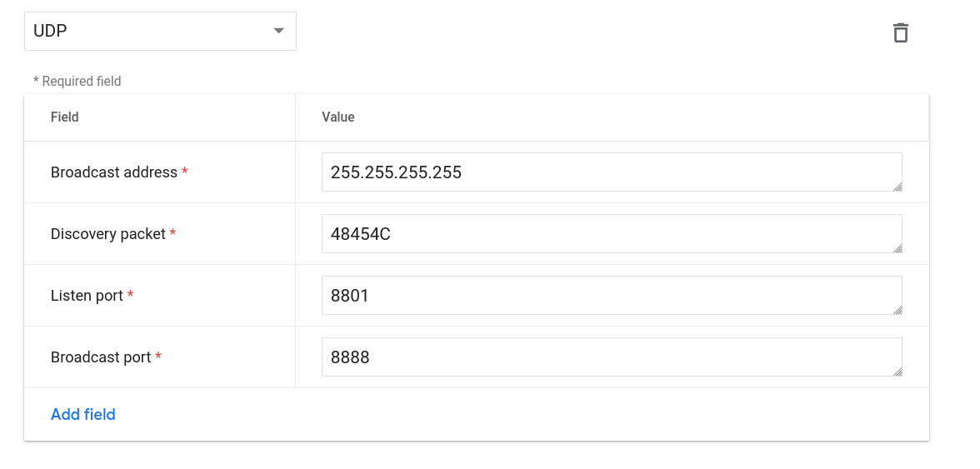The height and width of the screenshot is (469, 980).
Task: Click resize handle of Listen port textarea
Action: 897,310
